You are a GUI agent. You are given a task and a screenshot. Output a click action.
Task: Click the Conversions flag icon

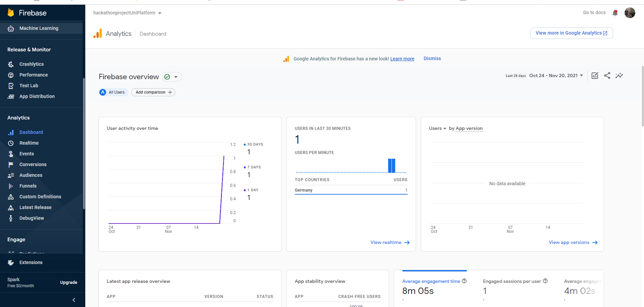(11, 164)
